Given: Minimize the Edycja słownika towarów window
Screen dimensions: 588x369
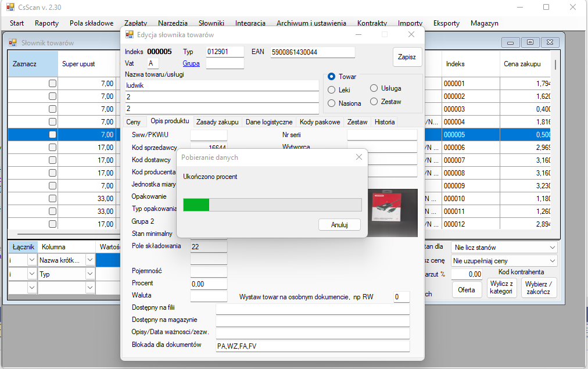Looking at the screenshot, I should [358, 34].
